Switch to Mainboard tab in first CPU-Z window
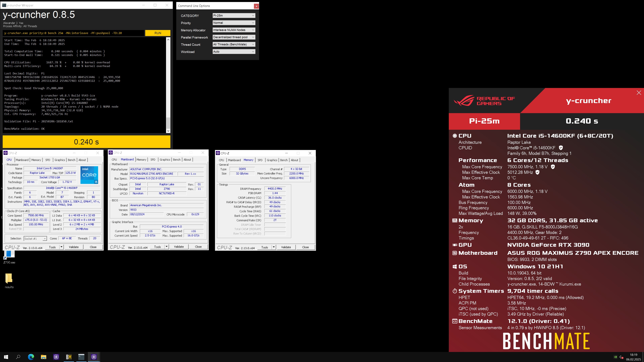The width and height of the screenshot is (644, 362). (x=22, y=160)
